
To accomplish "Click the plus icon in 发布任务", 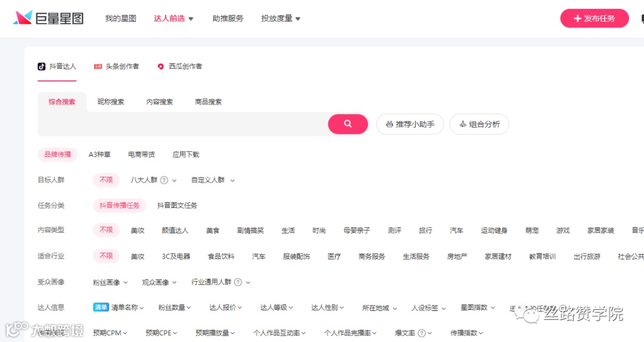I will (x=577, y=19).
